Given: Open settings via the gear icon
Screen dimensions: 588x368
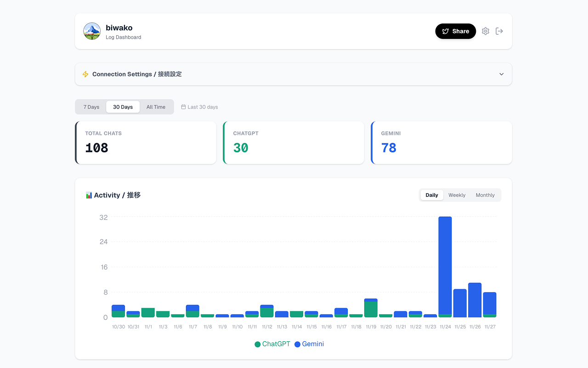Looking at the screenshot, I should 485,31.
